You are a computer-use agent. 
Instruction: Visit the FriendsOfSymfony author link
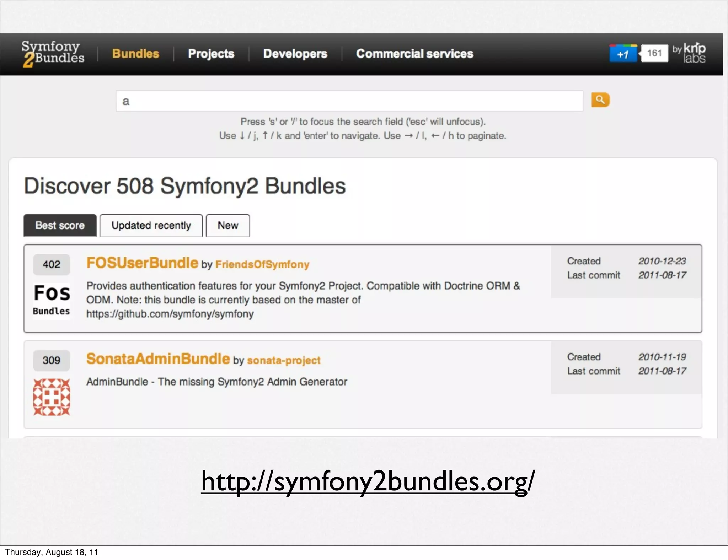coord(262,264)
